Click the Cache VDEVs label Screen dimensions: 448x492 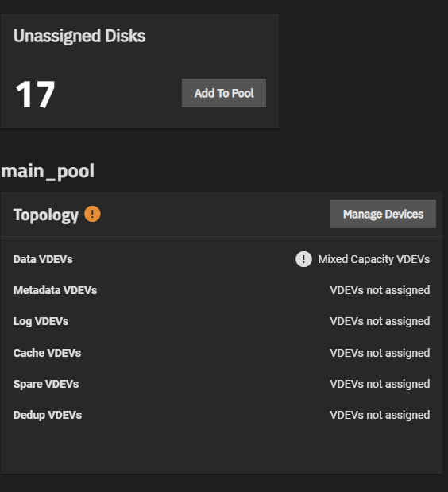click(x=47, y=353)
